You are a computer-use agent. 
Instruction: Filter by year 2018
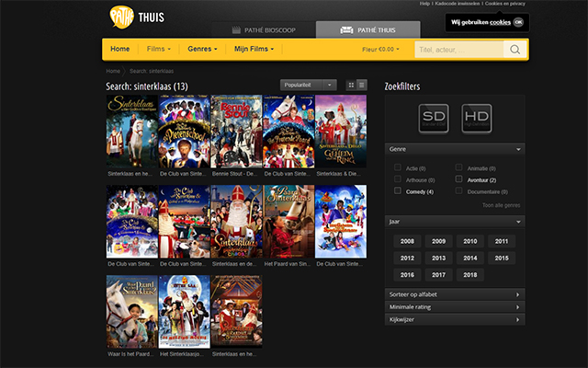point(470,275)
